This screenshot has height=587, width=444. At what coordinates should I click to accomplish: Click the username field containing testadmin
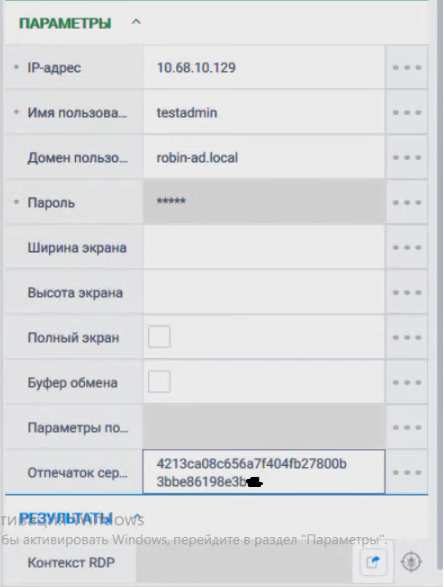[264, 112]
